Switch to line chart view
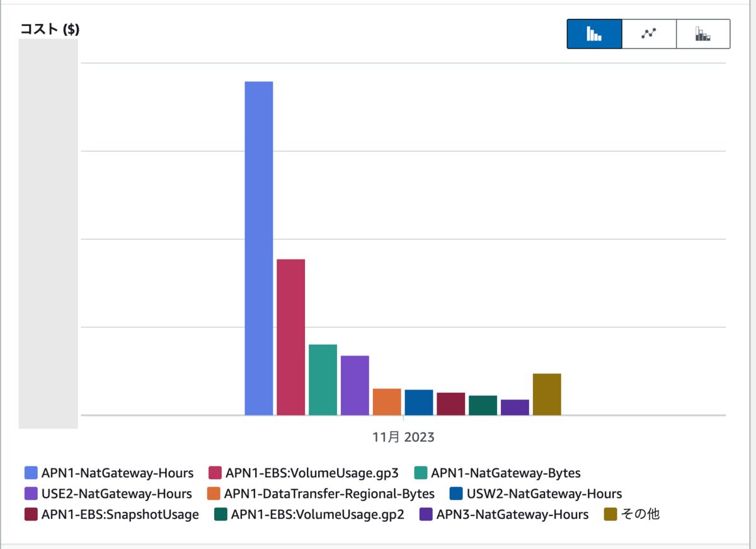This screenshot has height=549, width=756. pos(649,34)
